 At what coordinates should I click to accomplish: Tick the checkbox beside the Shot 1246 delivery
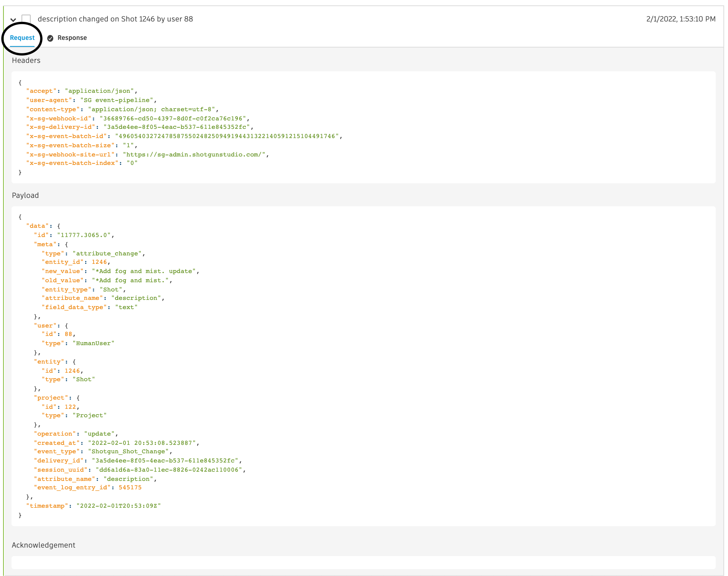[x=26, y=19]
